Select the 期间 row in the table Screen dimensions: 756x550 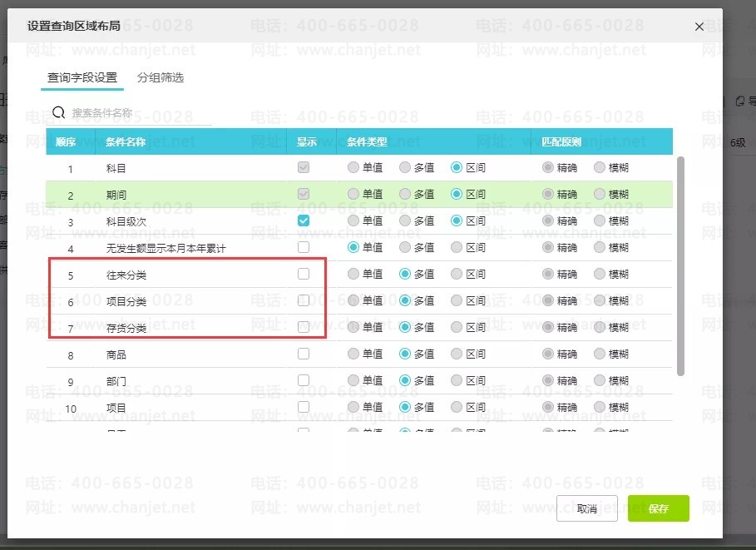[359, 195]
